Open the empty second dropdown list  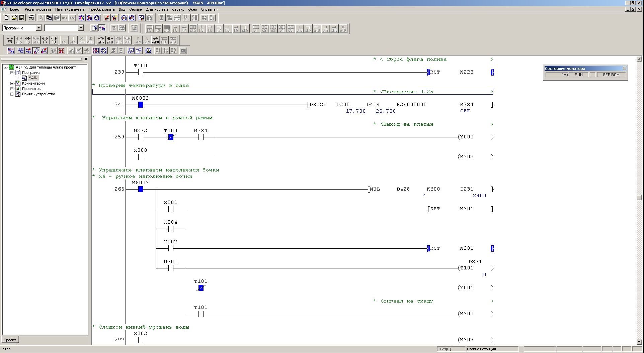(x=81, y=28)
